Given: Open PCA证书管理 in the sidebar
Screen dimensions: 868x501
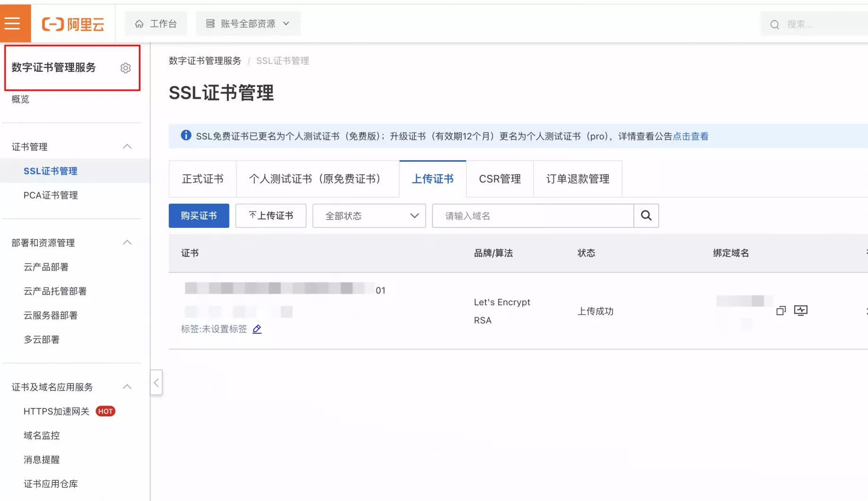Looking at the screenshot, I should point(51,195).
